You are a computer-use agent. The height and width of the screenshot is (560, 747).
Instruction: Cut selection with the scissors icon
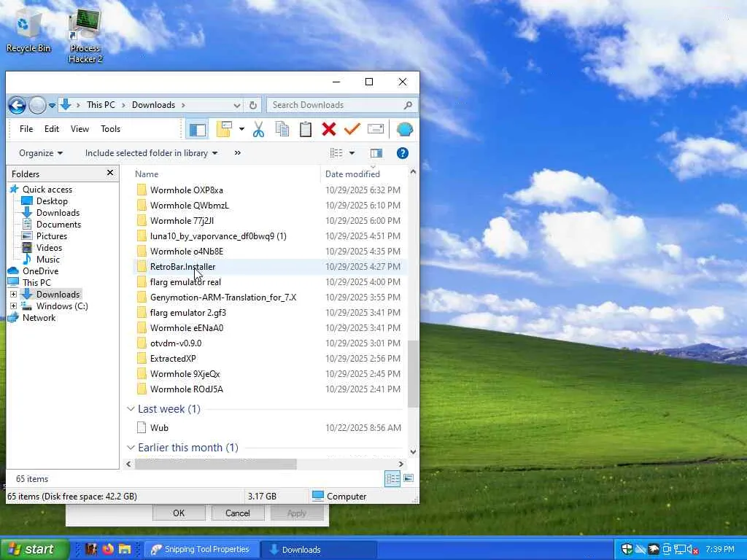coord(258,129)
